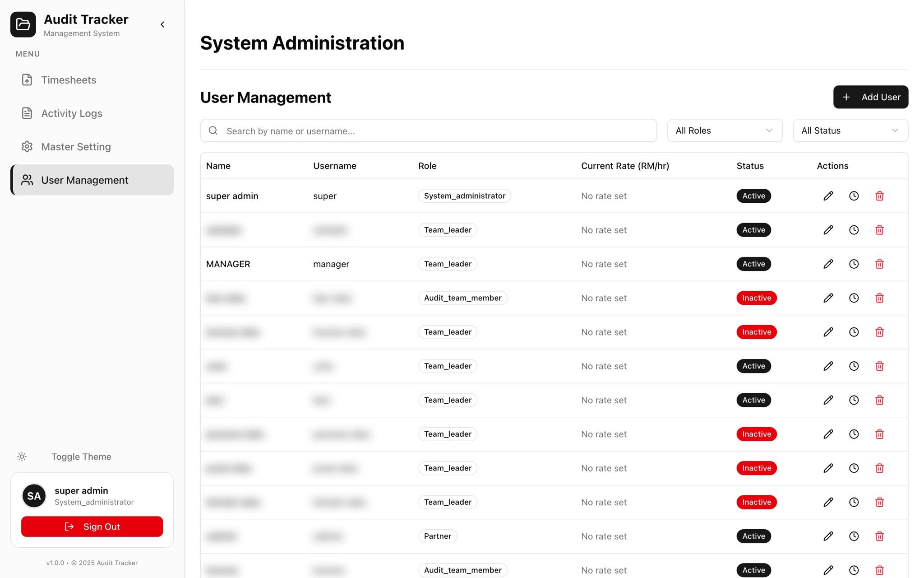Click the first Inactive status badge

click(756, 298)
